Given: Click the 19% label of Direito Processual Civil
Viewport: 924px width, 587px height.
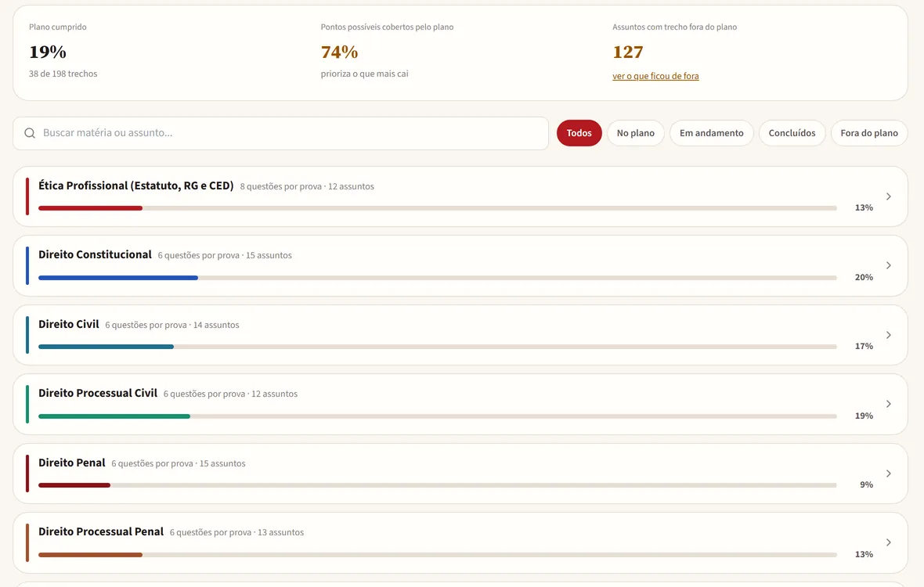Looking at the screenshot, I should click(864, 416).
